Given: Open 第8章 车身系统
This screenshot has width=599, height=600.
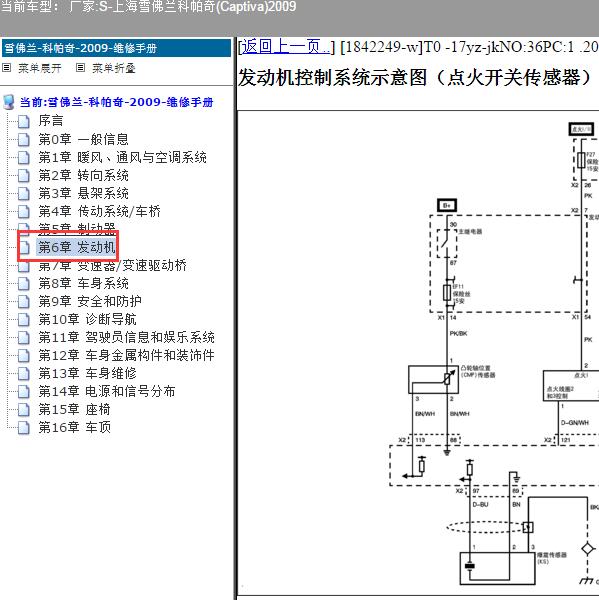Looking at the screenshot, I should click(x=83, y=283).
